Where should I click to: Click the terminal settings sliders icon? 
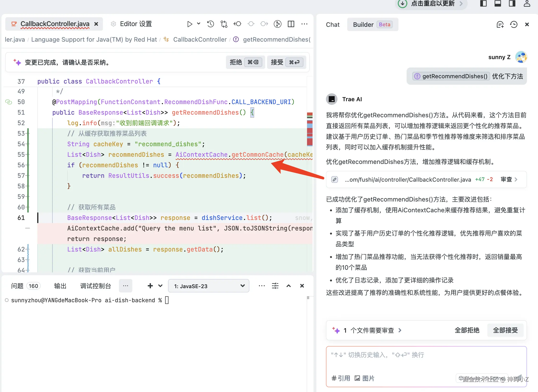pos(275,286)
